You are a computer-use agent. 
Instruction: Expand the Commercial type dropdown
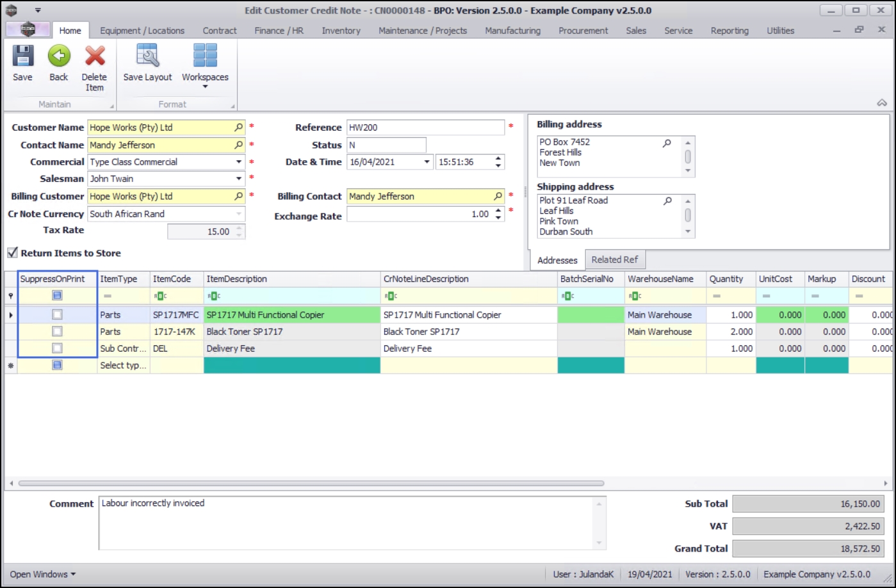pos(238,162)
